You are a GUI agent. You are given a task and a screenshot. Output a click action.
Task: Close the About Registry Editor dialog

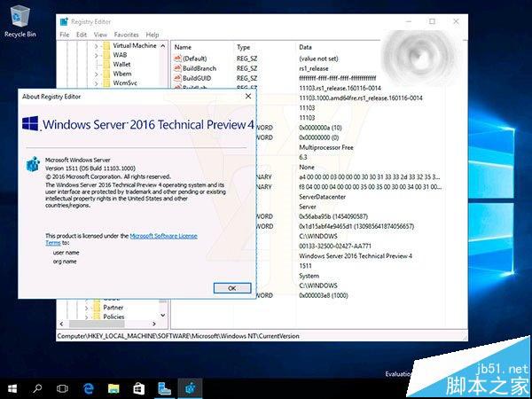[x=248, y=97]
